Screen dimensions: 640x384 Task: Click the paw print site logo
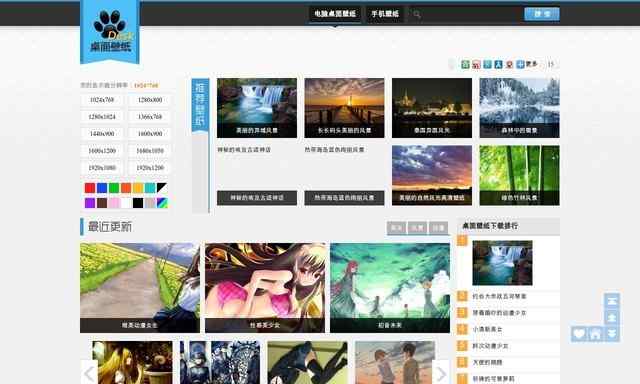point(110,31)
